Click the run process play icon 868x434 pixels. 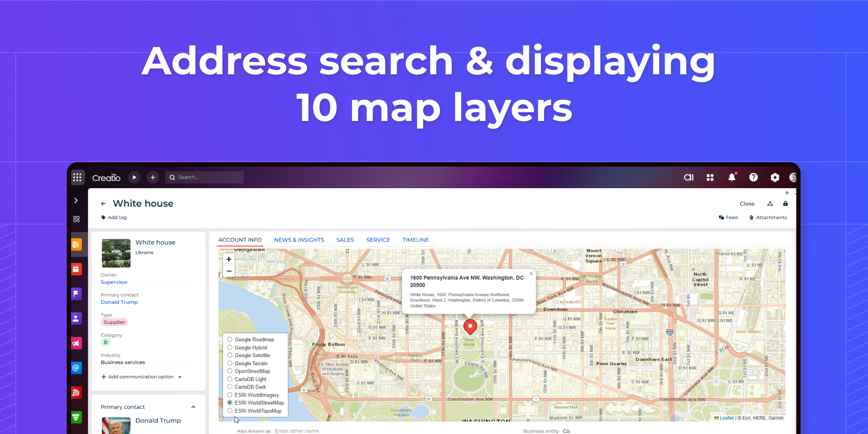pos(135,177)
